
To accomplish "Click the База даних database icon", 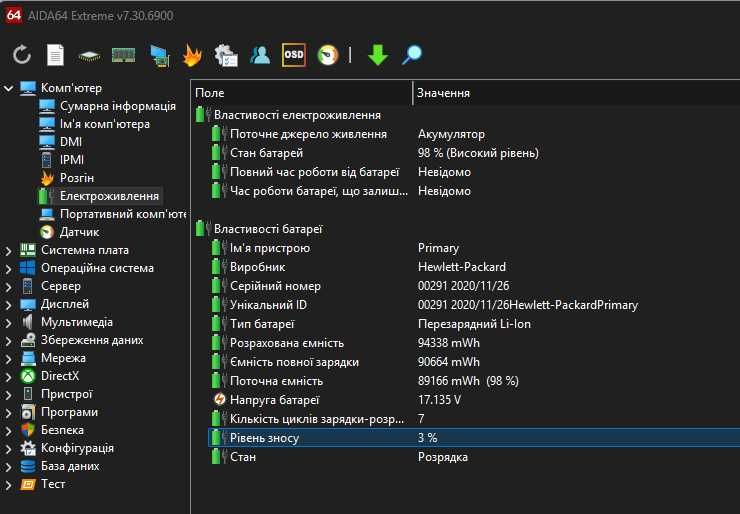I will click(x=28, y=466).
